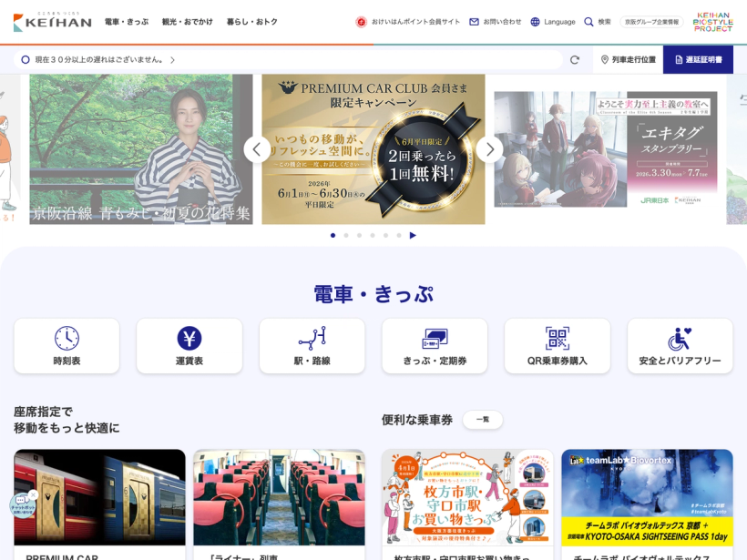Open 現在30分以上の遅れはございません notice

(x=99, y=60)
